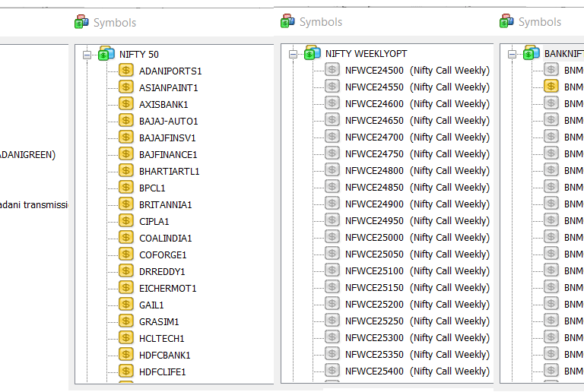Screen dimensions: 584x392
Task: Collapse the BANKNIFTY tree node
Action: click(x=512, y=54)
